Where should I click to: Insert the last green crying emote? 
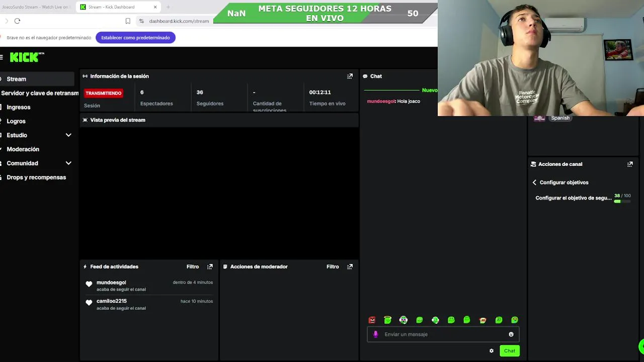click(515, 320)
